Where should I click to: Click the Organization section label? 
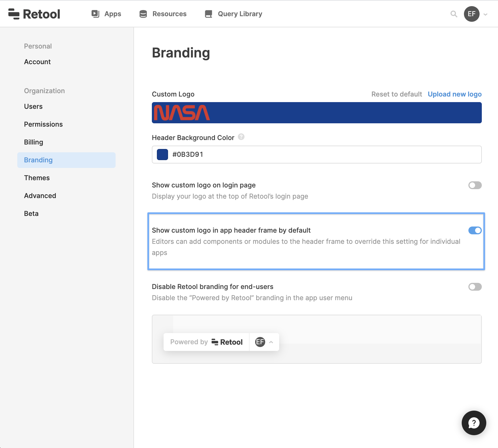tap(44, 91)
